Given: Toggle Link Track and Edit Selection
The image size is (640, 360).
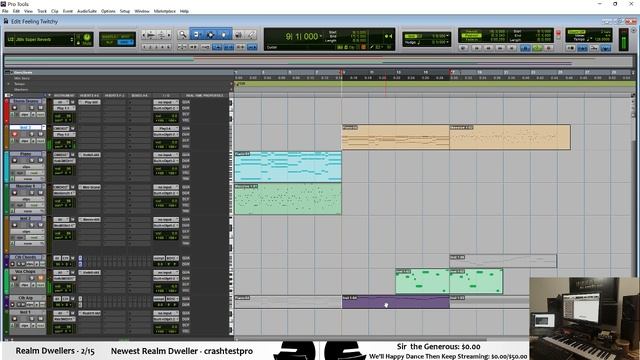Looking at the screenshot, I should point(240,47).
